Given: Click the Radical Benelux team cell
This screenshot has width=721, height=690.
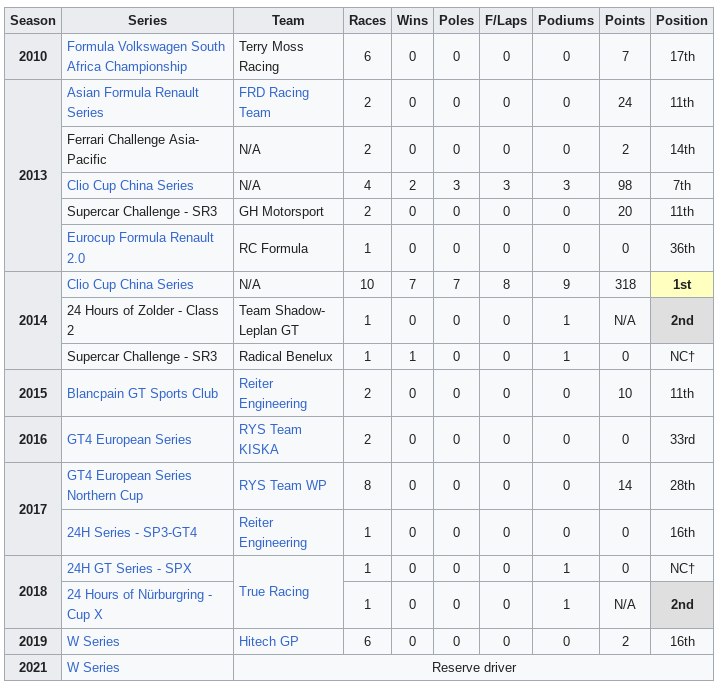Looking at the screenshot, I should tap(288, 356).
